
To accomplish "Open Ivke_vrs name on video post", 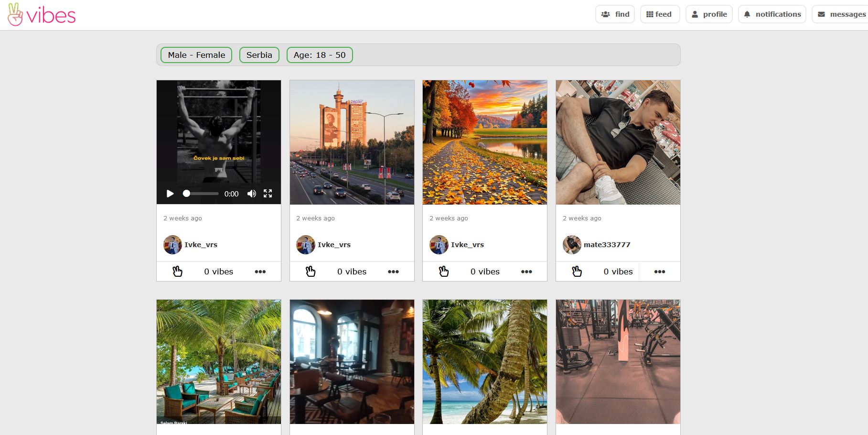I will click(x=201, y=245).
